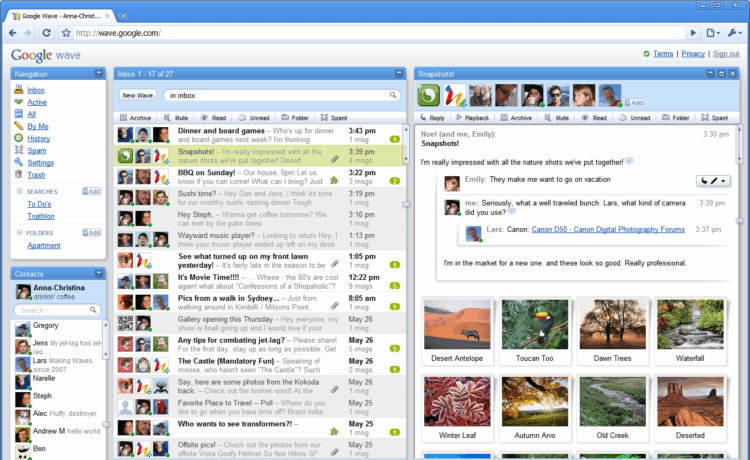
Task: Move wave to Folder from inbox toolbar
Action: (x=295, y=118)
